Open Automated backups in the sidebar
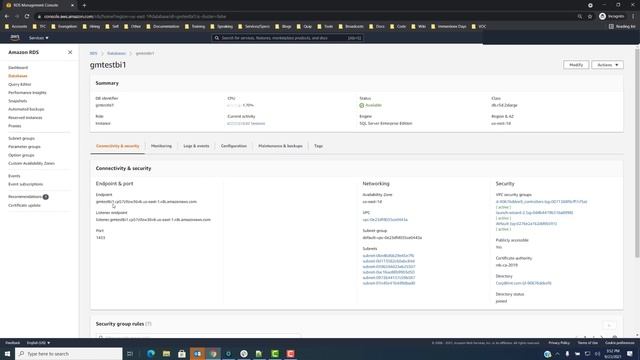Screen dimensions: 640x360 pos(26,109)
